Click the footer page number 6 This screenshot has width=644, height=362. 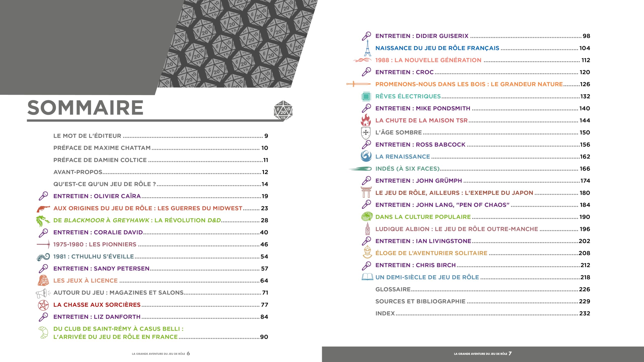pos(188,353)
